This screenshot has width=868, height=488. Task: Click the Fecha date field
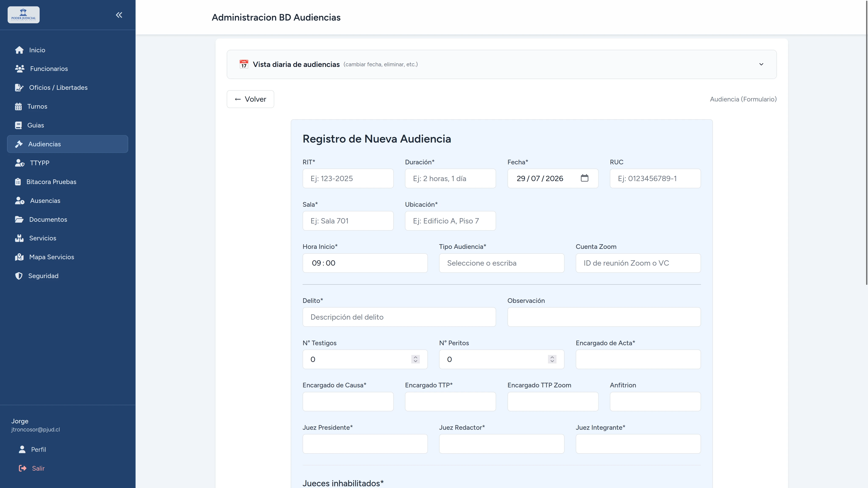tap(553, 179)
